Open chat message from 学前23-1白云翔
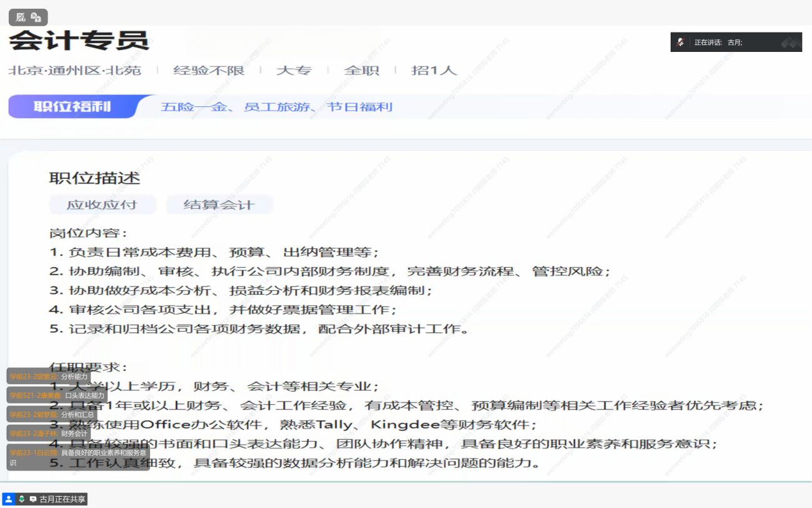Viewport: 812px width, 508px height. click(x=78, y=457)
